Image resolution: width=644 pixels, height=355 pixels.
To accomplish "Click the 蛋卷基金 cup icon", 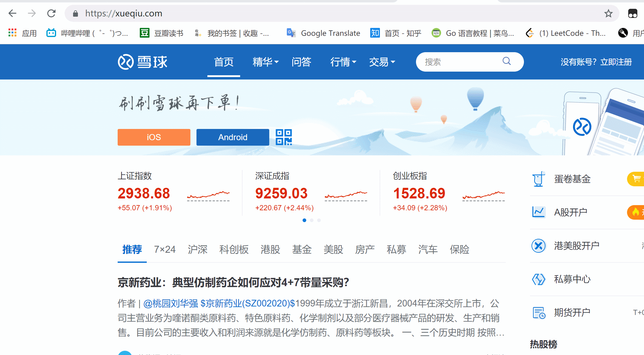I will (538, 179).
